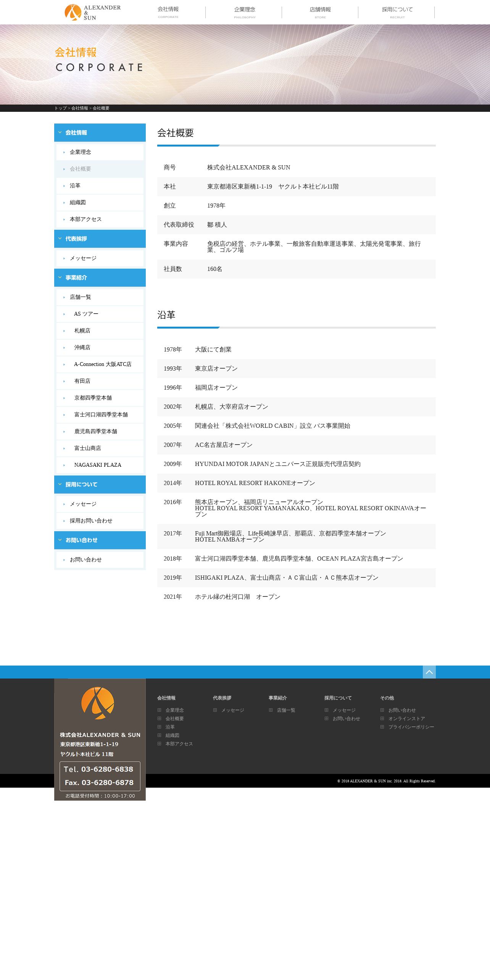Open 札幌店 in the sidebar
This screenshot has height=980, width=490.
pyautogui.click(x=100, y=330)
